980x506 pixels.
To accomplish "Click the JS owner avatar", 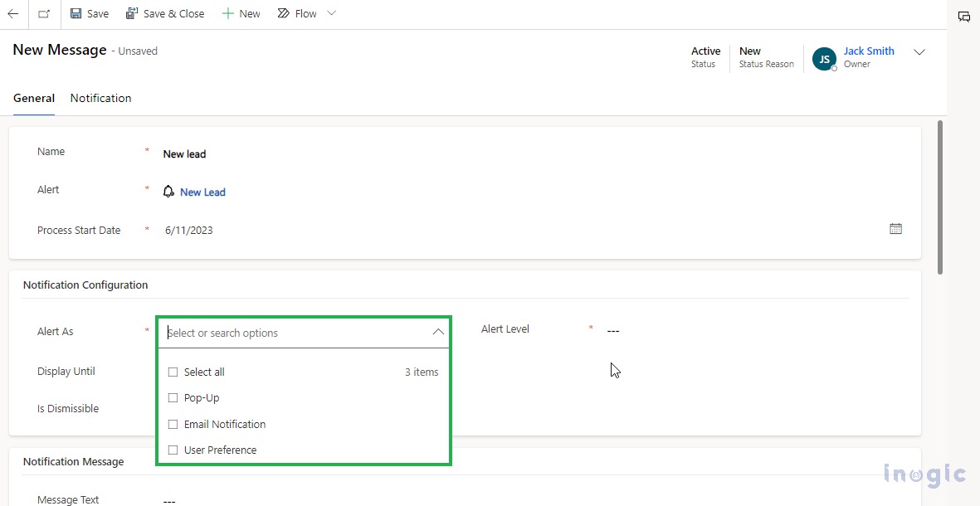I will tap(824, 59).
